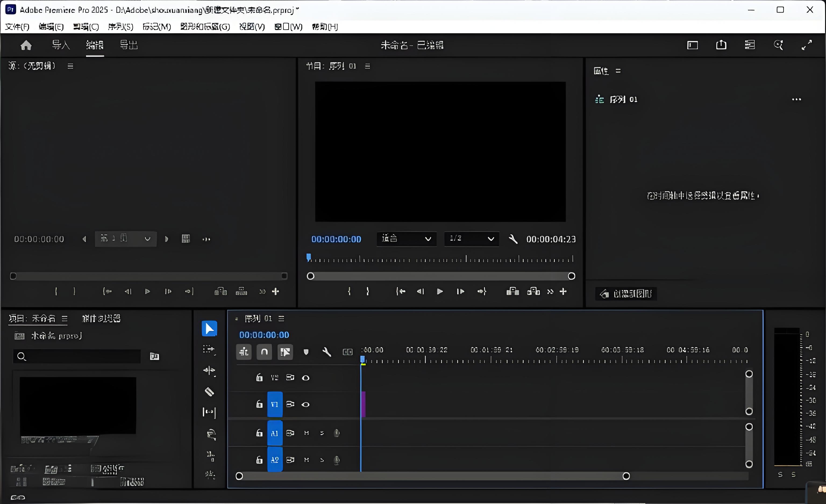Open Program monitor wrench settings
826x504 pixels.
pyautogui.click(x=513, y=239)
